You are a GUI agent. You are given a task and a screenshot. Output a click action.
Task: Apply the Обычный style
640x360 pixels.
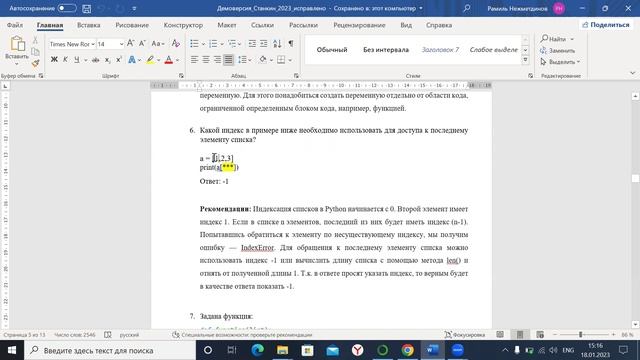point(332,49)
